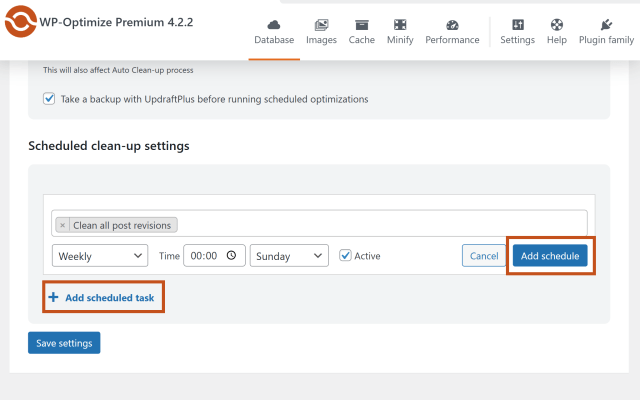Open the Settings tab label

click(x=518, y=40)
